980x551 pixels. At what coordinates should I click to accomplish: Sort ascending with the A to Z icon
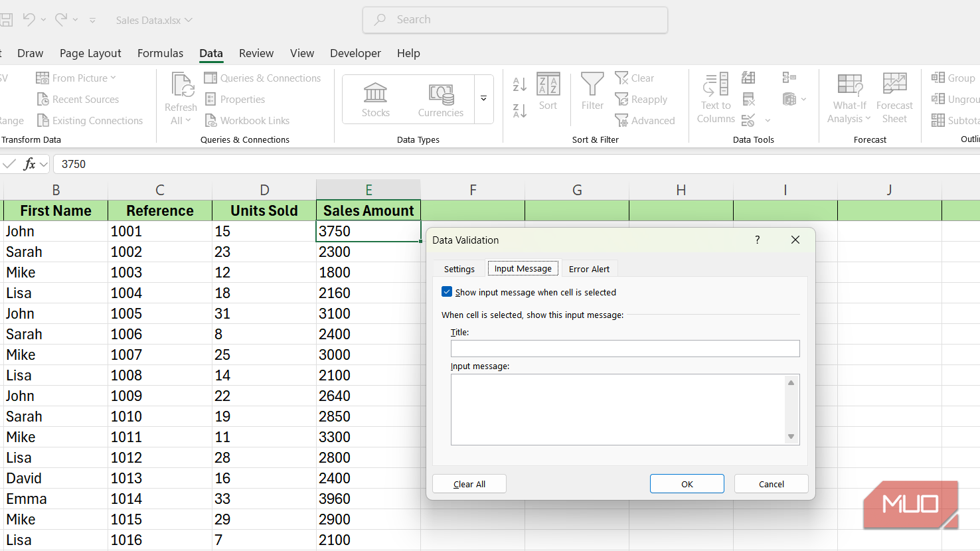click(x=520, y=84)
